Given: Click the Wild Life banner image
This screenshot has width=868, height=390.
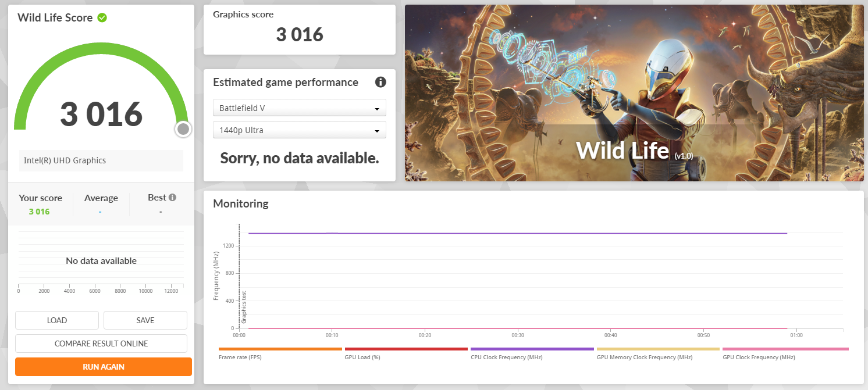Looking at the screenshot, I should point(634,93).
